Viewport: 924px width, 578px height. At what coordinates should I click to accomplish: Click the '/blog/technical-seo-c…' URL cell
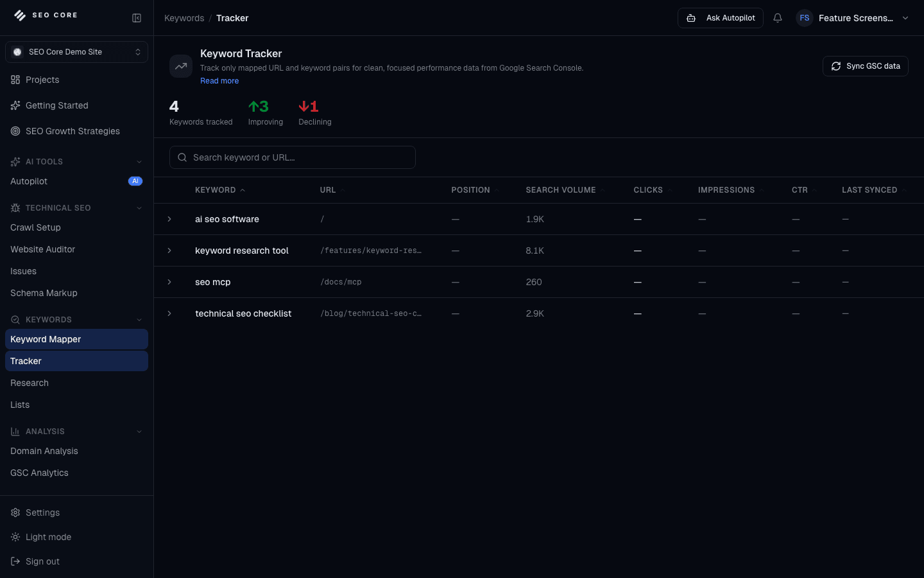[371, 313]
